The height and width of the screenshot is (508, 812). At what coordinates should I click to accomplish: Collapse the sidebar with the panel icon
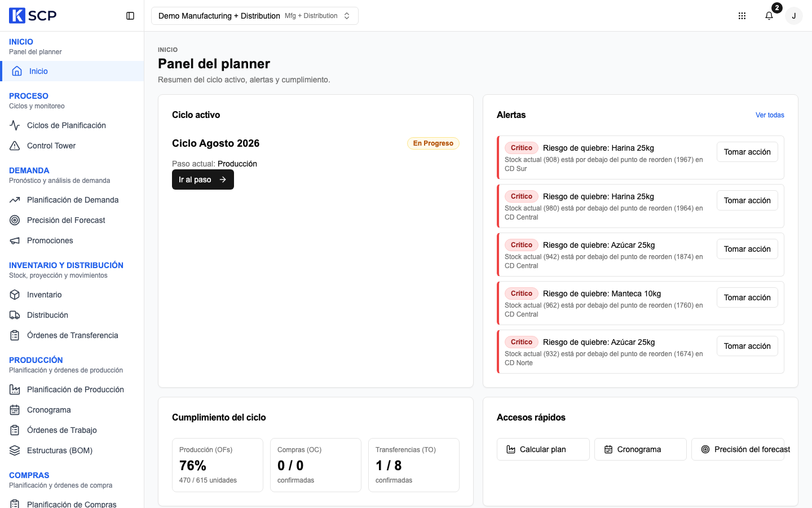(130, 16)
